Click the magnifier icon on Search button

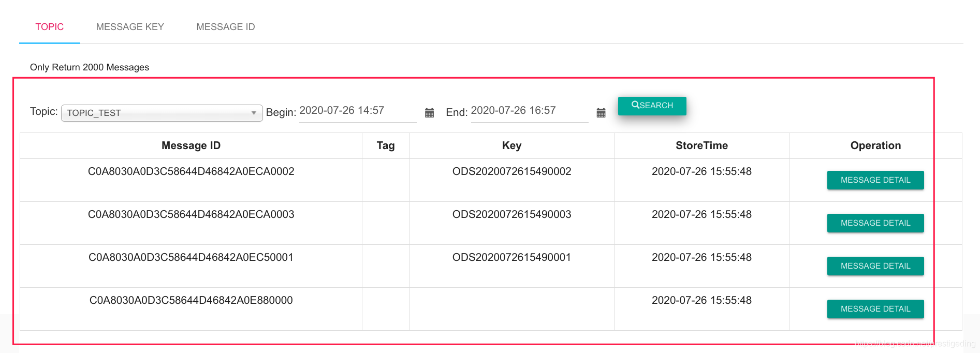pos(635,105)
